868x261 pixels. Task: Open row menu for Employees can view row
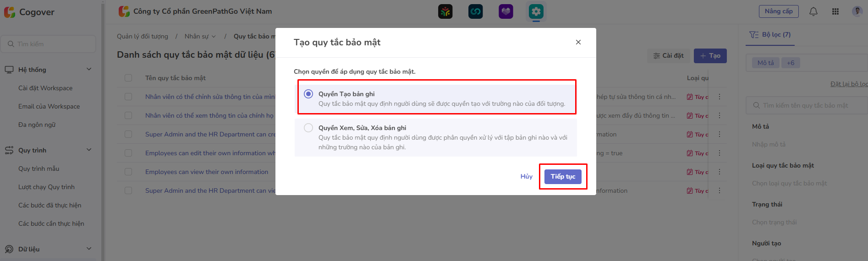[x=720, y=172]
